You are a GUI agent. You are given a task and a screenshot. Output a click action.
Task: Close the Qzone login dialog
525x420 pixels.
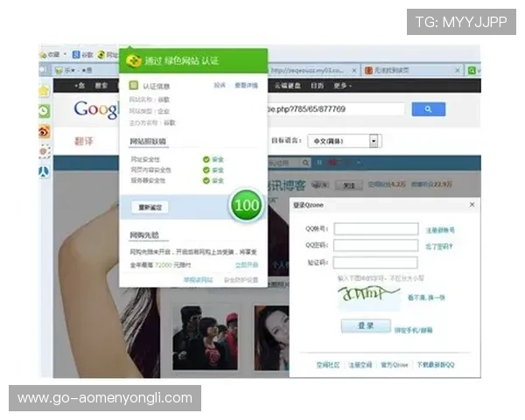point(472,204)
